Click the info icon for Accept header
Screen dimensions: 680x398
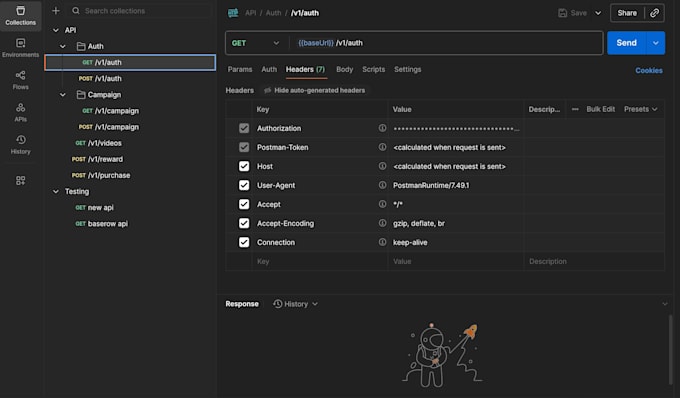pos(382,204)
